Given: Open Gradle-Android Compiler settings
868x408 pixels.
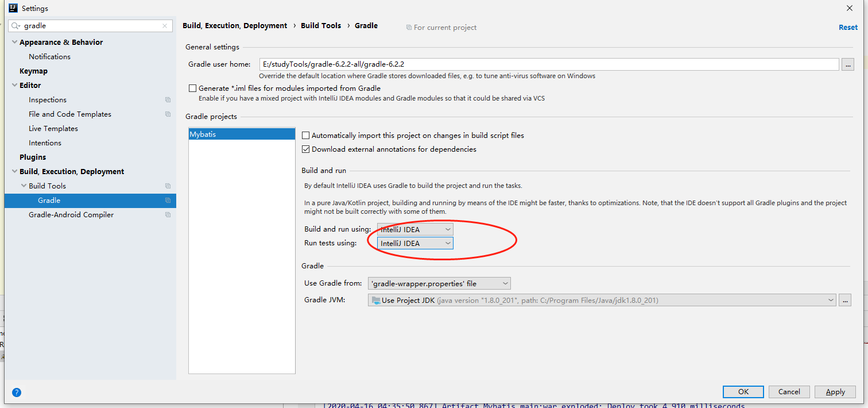Looking at the screenshot, I should point(71,215).
